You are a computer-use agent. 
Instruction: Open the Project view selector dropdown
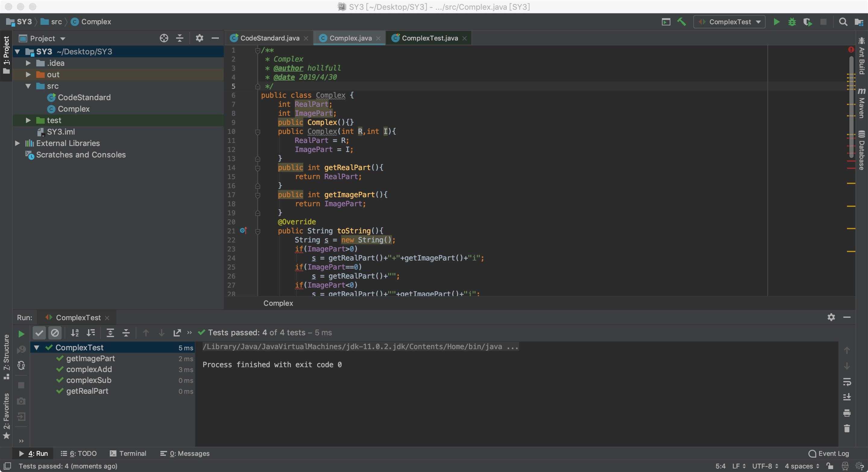click(47, 38)
